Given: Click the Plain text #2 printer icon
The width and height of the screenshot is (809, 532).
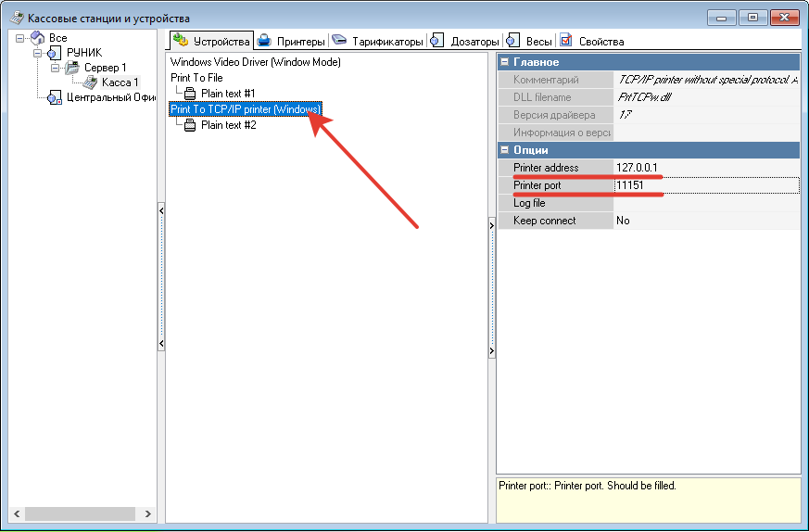Looking at the screenshot, I should pos(190,125).
